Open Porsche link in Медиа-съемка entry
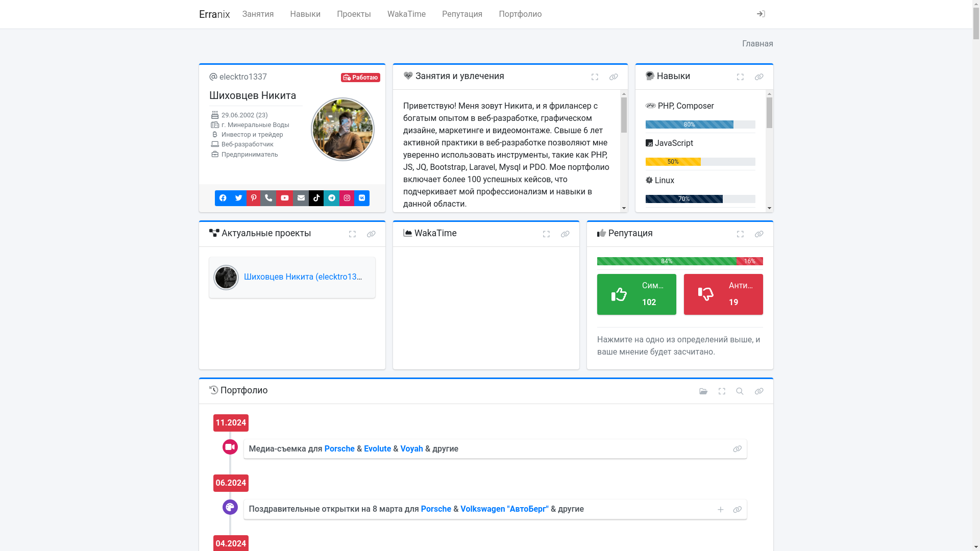 pyautogui.click(x=339, y=449)
